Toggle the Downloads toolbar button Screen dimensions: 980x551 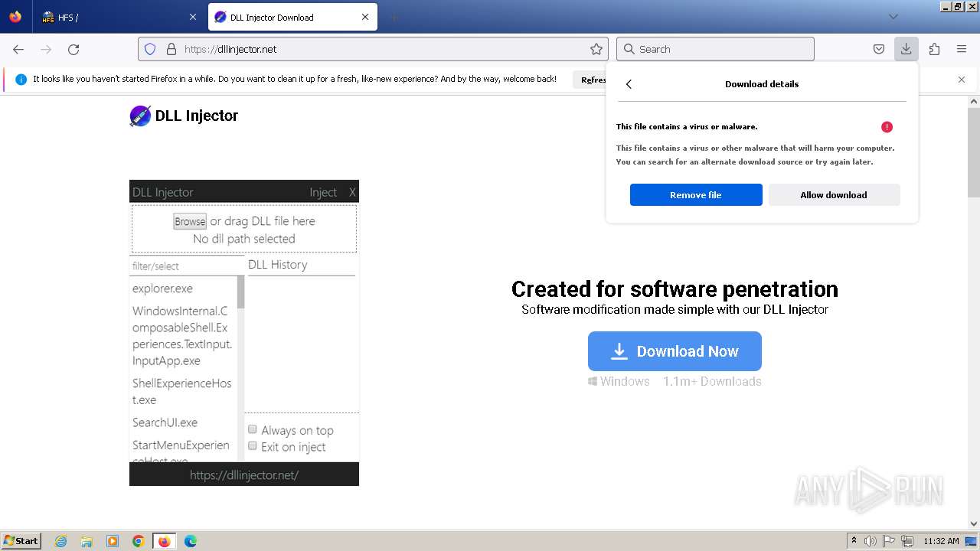click(906, 49)
